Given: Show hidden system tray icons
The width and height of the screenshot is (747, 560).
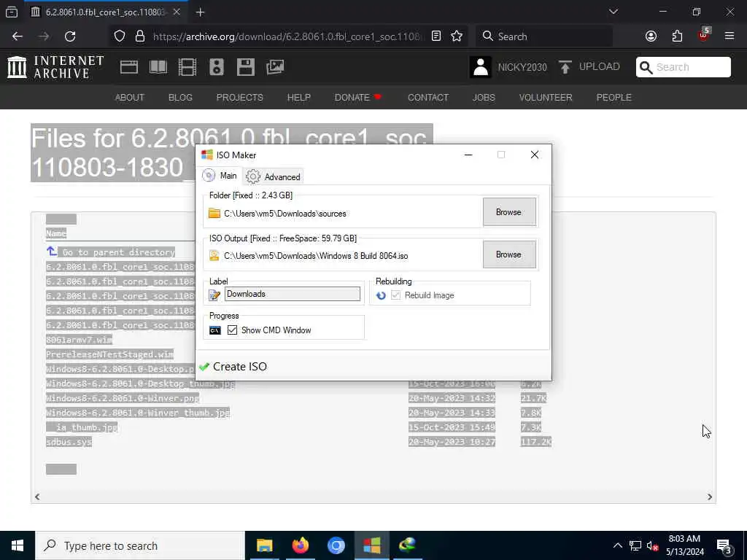Looking at the screenshot, I should click(617, 545).
